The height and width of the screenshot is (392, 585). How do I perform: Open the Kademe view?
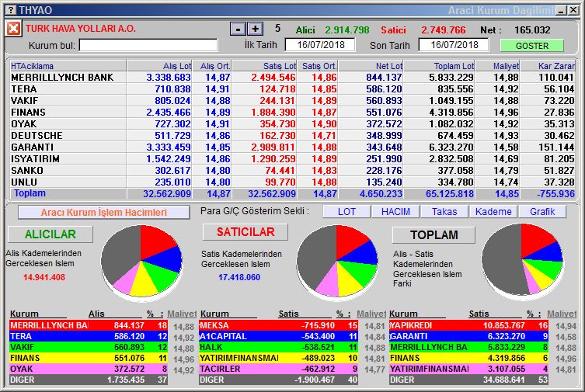(493, 212)
